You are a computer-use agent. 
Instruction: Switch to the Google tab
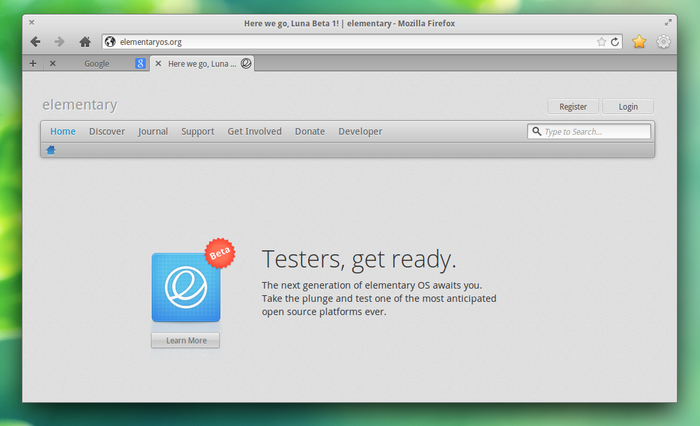click(97, 63)
